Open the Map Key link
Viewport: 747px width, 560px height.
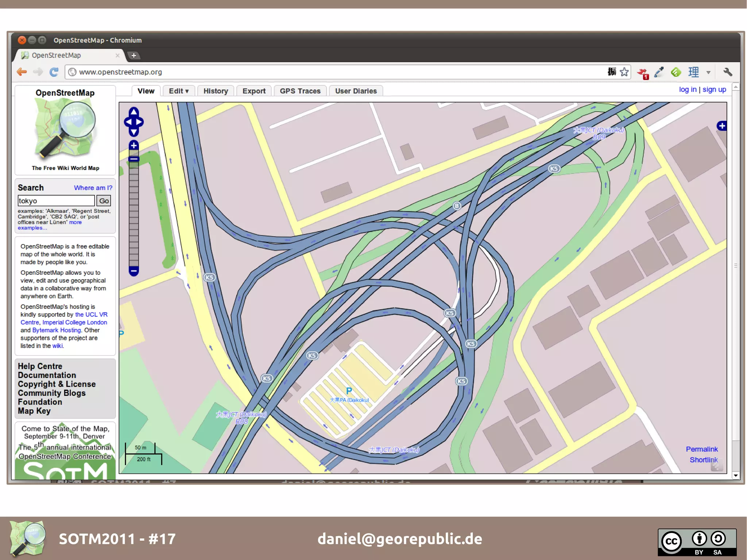pos(34,411)
